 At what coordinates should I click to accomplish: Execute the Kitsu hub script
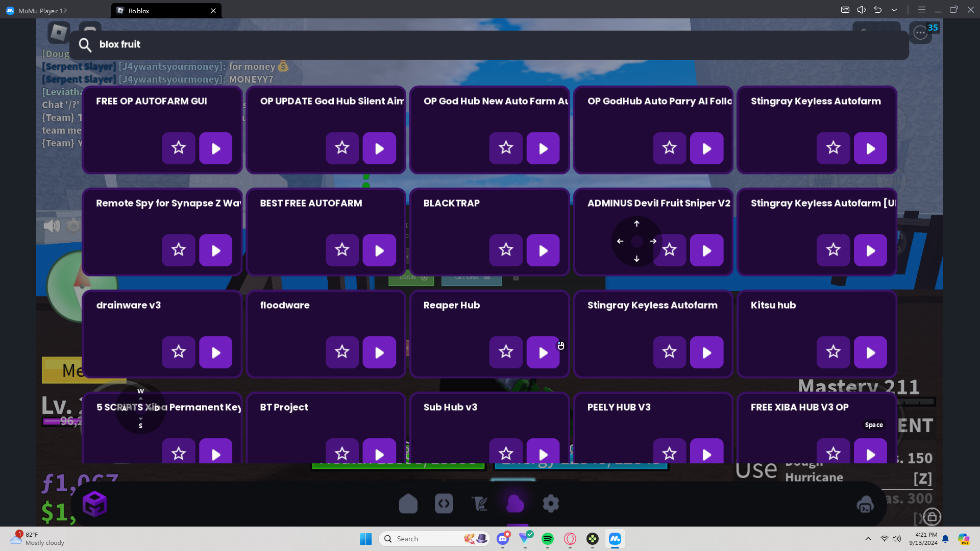pos(870,353)
